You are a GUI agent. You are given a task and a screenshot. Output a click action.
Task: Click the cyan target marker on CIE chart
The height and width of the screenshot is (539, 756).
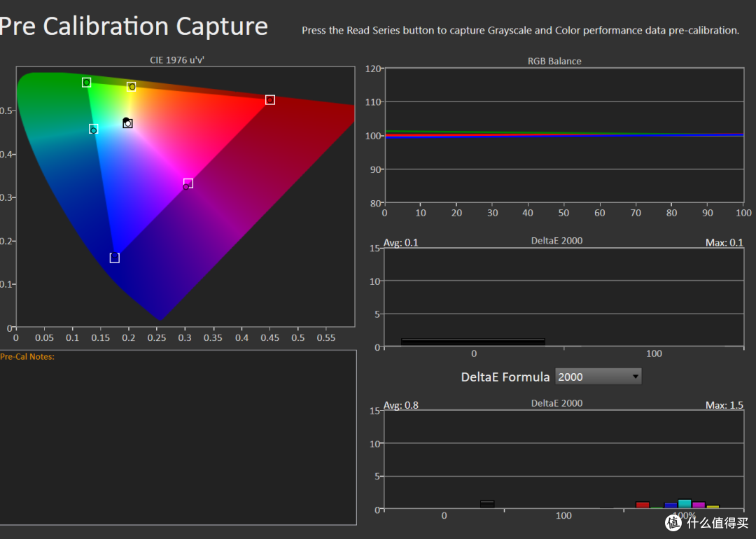94,129
